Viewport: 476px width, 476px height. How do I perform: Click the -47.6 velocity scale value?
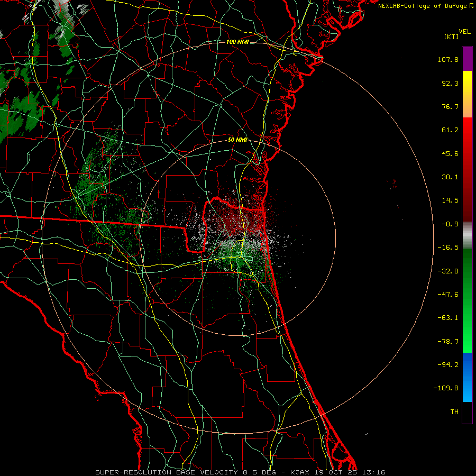coord(448,295)
